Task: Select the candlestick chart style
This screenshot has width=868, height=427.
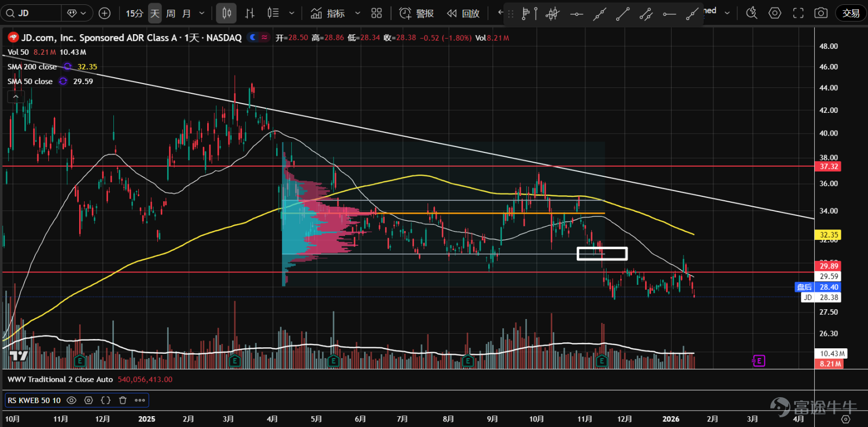Action: tap(226, 13)
